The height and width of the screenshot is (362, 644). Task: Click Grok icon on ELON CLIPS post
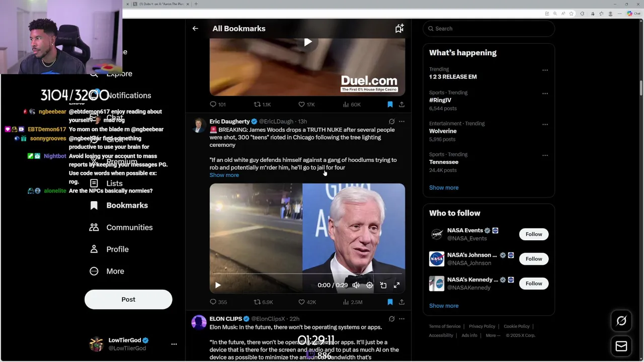pos(391,319)
